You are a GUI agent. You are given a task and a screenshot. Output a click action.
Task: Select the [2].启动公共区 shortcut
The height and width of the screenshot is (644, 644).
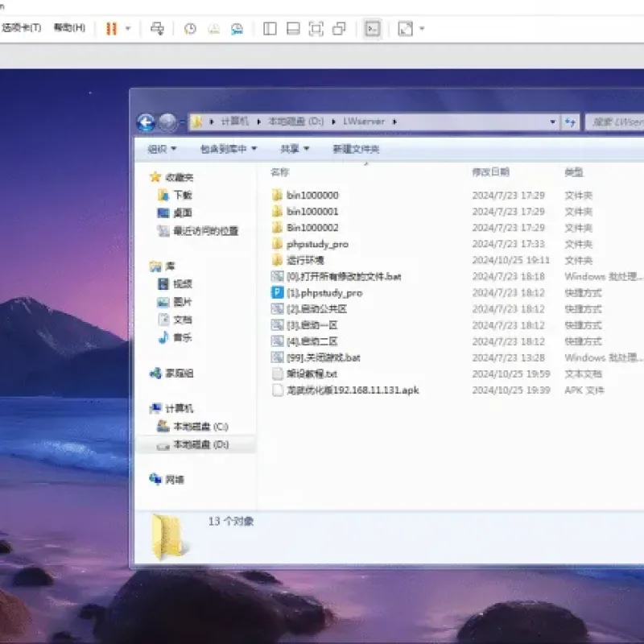(316, 309)
